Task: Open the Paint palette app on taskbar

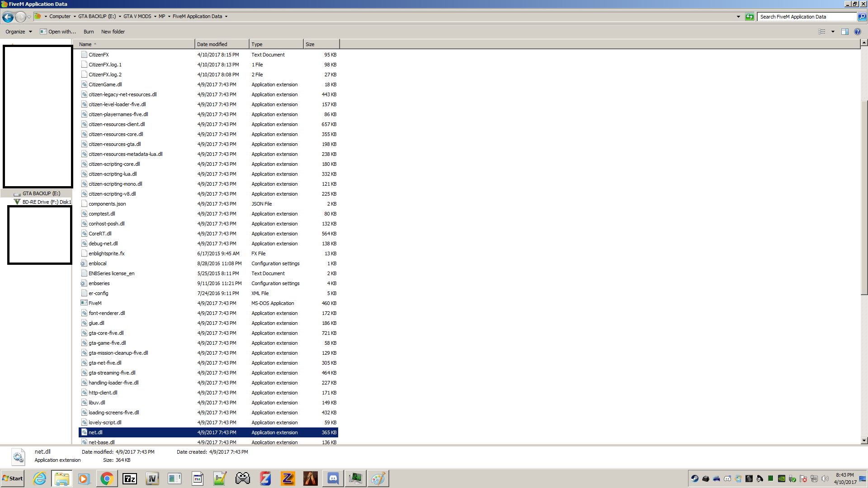Action: pyautogui.click(x=378, y=479)
